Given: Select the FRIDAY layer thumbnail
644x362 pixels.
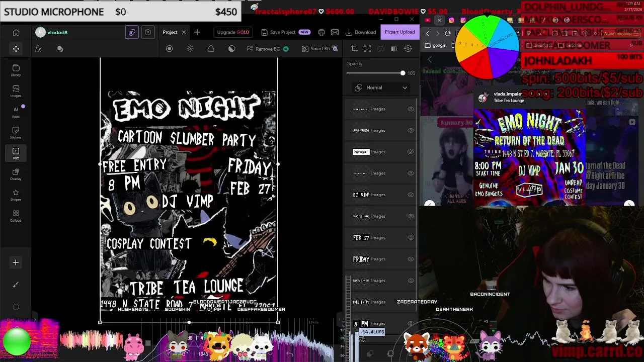Looking at the screenshot, I should click(x=361, y=259).
